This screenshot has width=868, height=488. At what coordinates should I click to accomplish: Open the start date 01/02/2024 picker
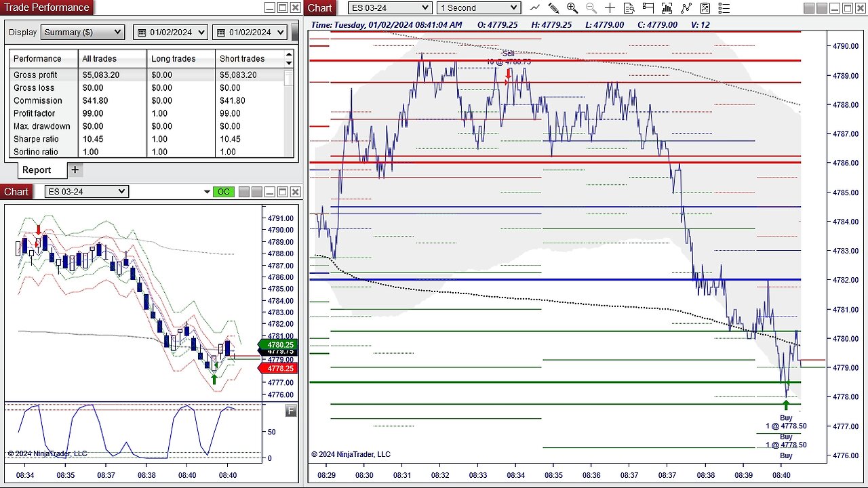[x=170, y=32]
